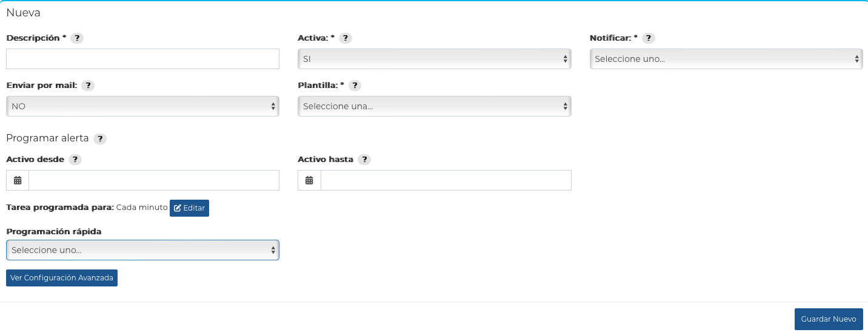This screenshot has height=335, width=868.
Task: Click the Guardar Nuevo button
Action: click(829, 319)
